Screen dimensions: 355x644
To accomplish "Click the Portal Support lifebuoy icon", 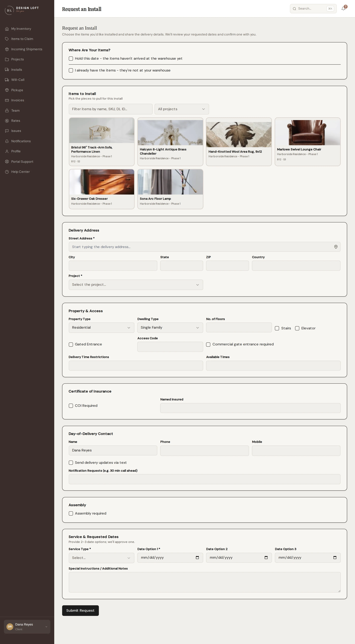I will point(7,162).
